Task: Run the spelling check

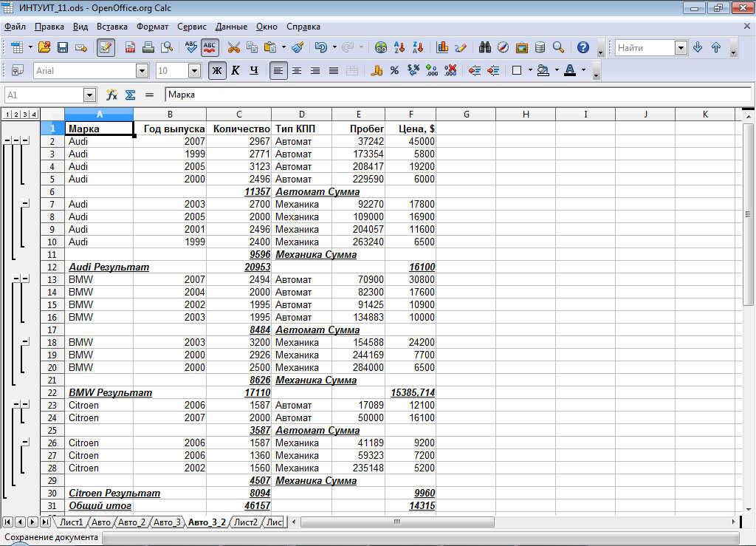Action: coord(191,47)
